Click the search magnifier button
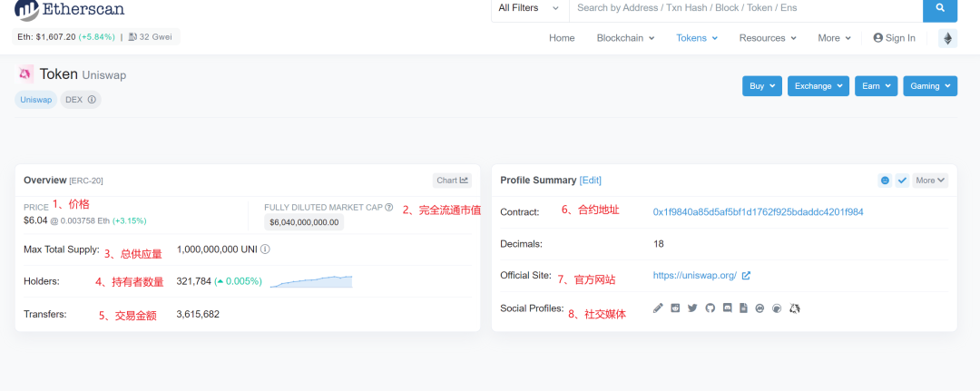Viewport: 980px width, 391px height. [x=940, y=9]
